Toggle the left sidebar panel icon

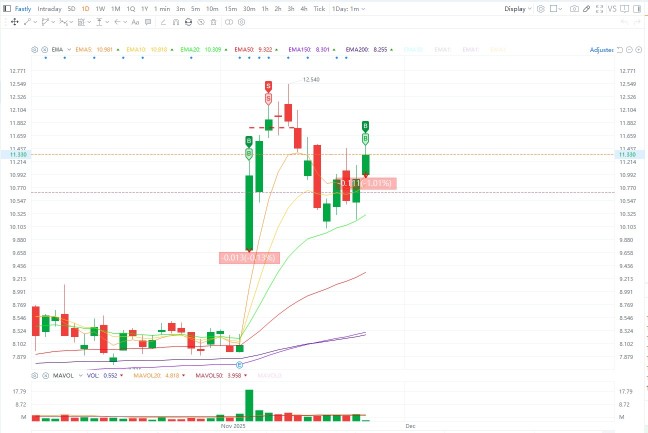tap(7, 9)
